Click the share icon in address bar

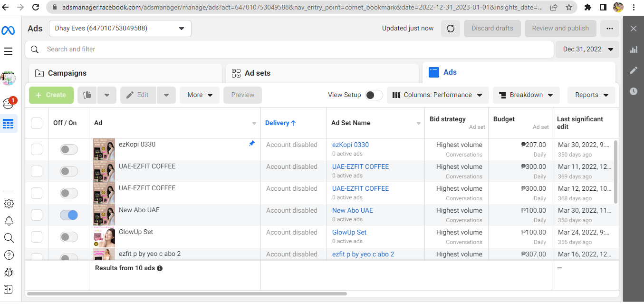click(554, 7)
